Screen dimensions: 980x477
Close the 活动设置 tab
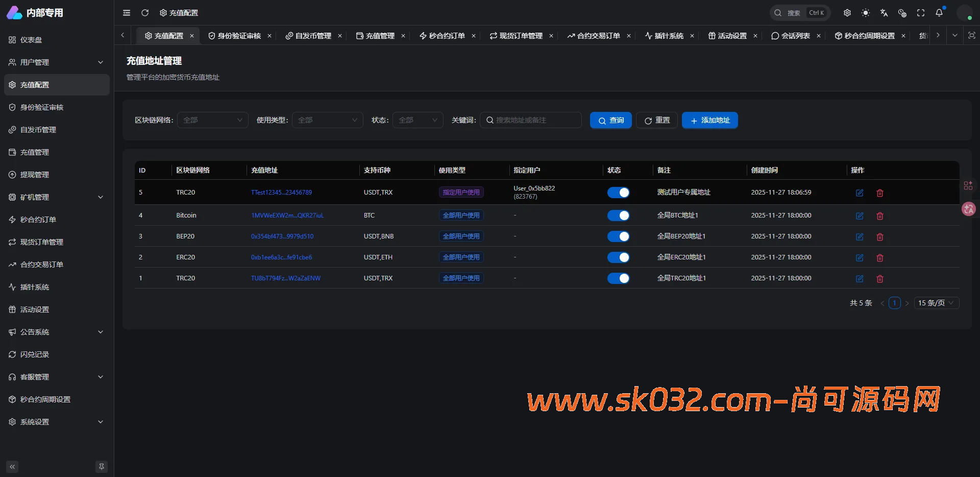point(756,36)
